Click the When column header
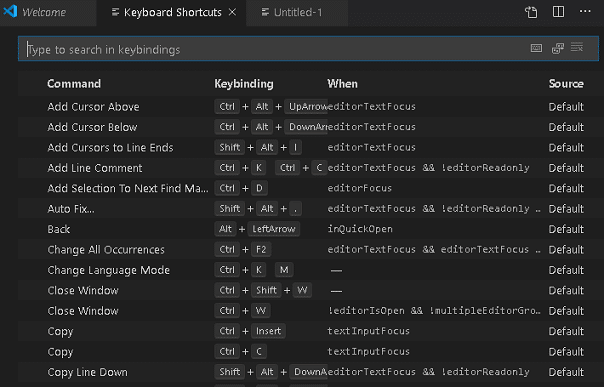The height and width of the screenshot is (387, 604). pos(342,84)
